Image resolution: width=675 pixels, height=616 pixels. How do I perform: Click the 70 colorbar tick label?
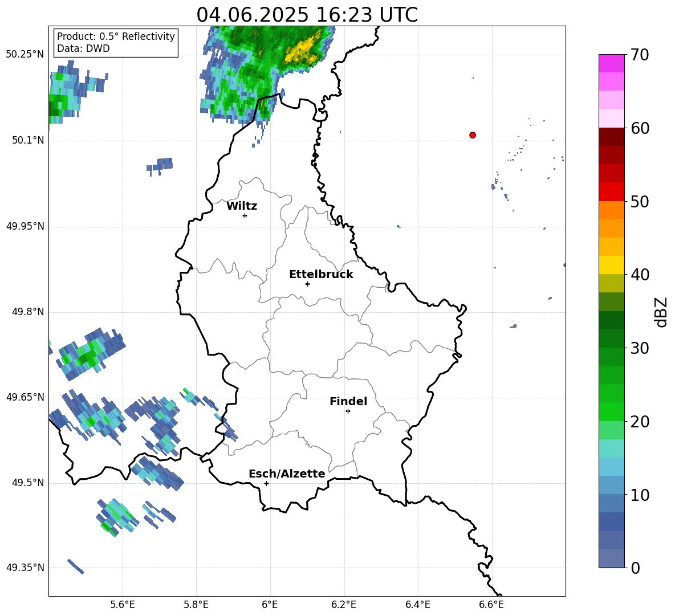coord(640,55)
